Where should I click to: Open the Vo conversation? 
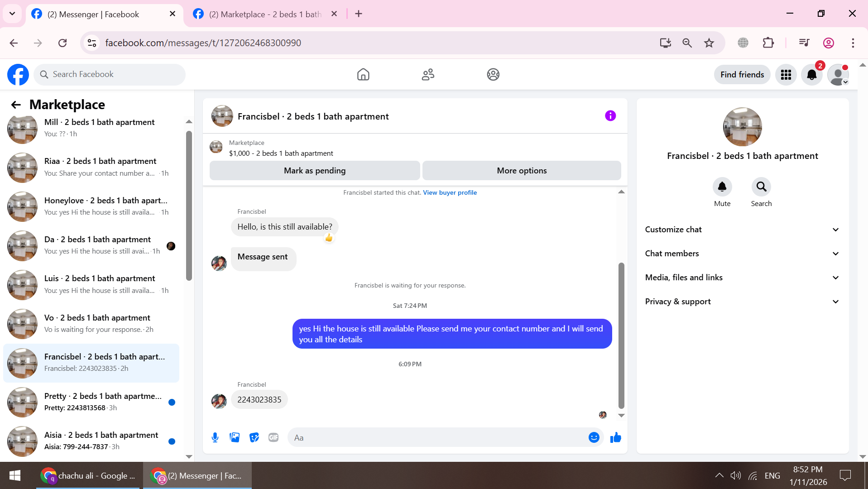[x=91, y=324]
